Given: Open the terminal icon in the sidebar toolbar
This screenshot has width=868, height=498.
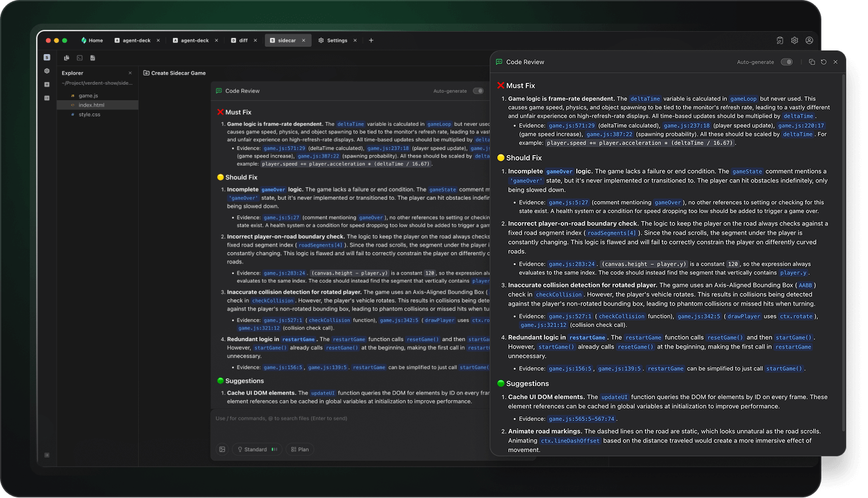Looking at the screenshot, I should (x=80, y=58).
